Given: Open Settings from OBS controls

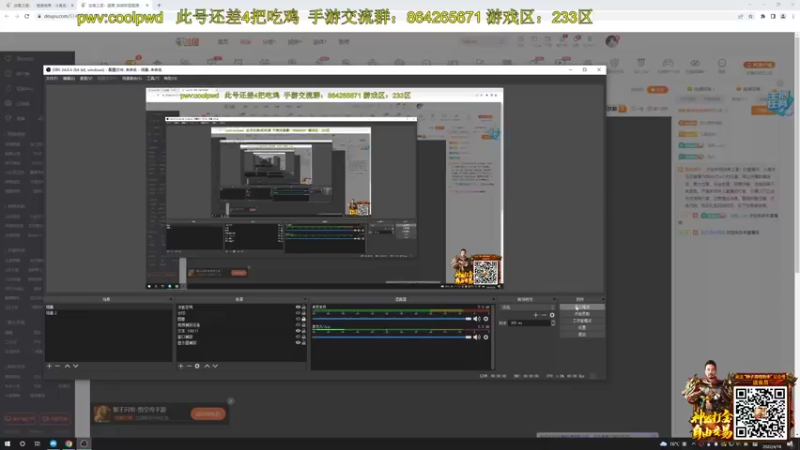Looking at the screenshot, I should [582, 328].
